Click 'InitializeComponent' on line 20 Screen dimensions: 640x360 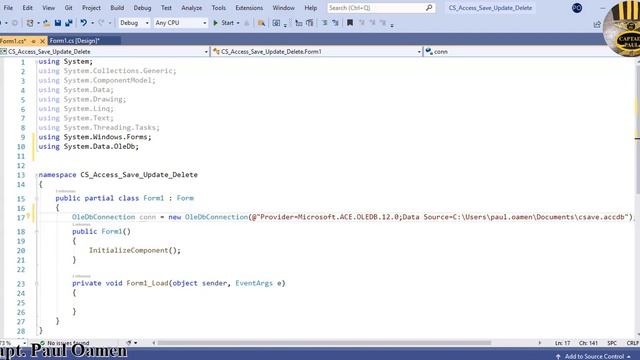(128, 250)
